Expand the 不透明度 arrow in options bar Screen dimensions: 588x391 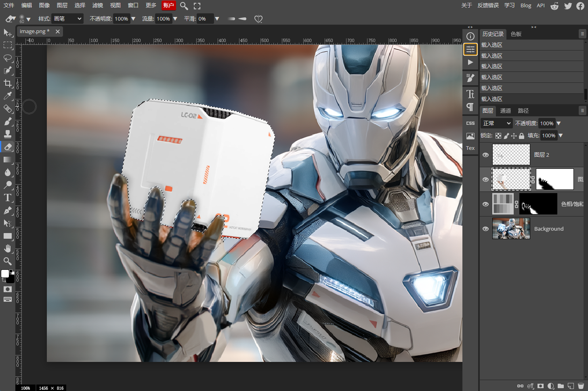pos(133,19)
